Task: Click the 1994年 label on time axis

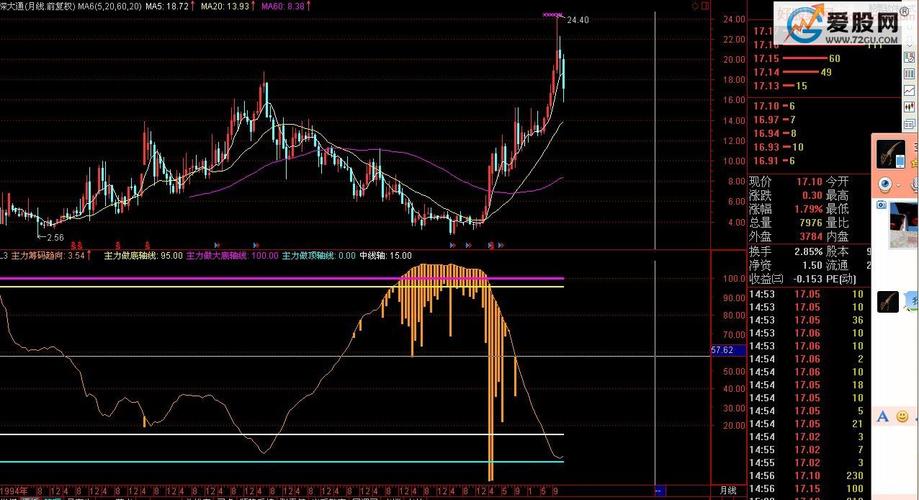Action: [x=14, y=491]
